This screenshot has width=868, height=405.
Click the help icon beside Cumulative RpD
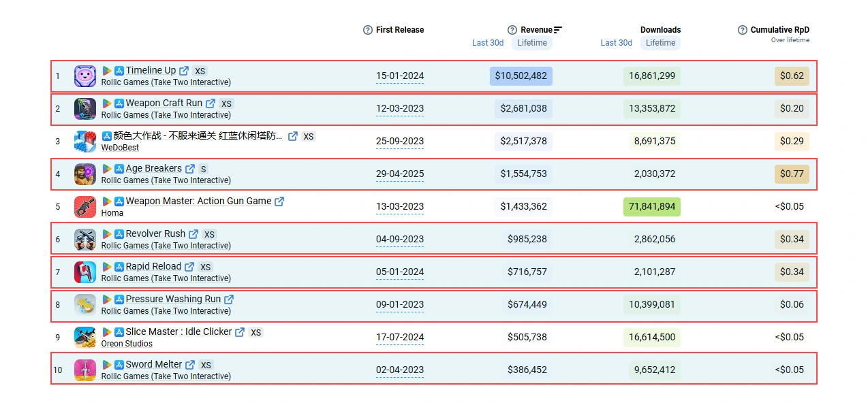coord(741,30)
